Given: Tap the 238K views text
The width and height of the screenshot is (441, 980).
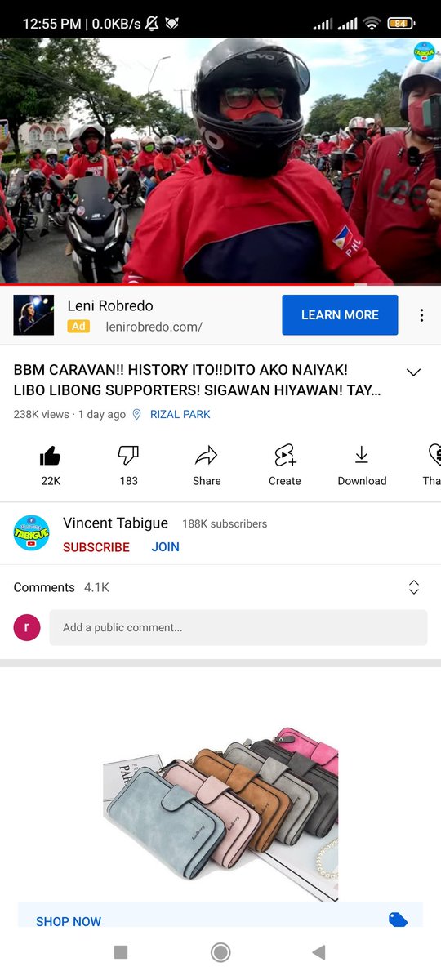Looking at the screenshot, I should click(41, 415).
